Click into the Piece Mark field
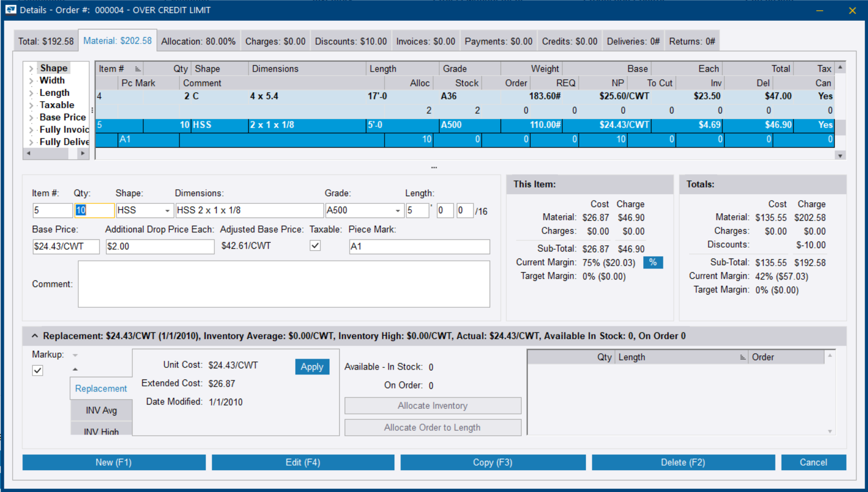This screenshot has height=492, width=868. coord(419,247)
